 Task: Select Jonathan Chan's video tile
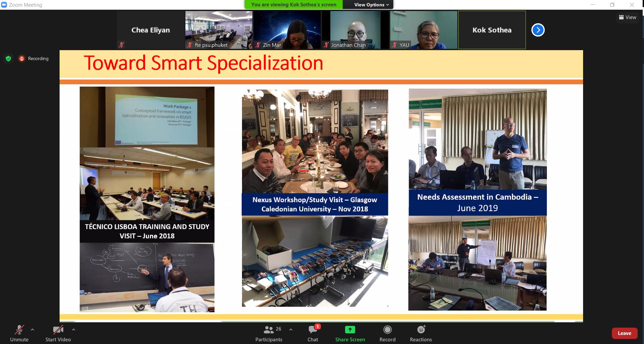(355, 30)
